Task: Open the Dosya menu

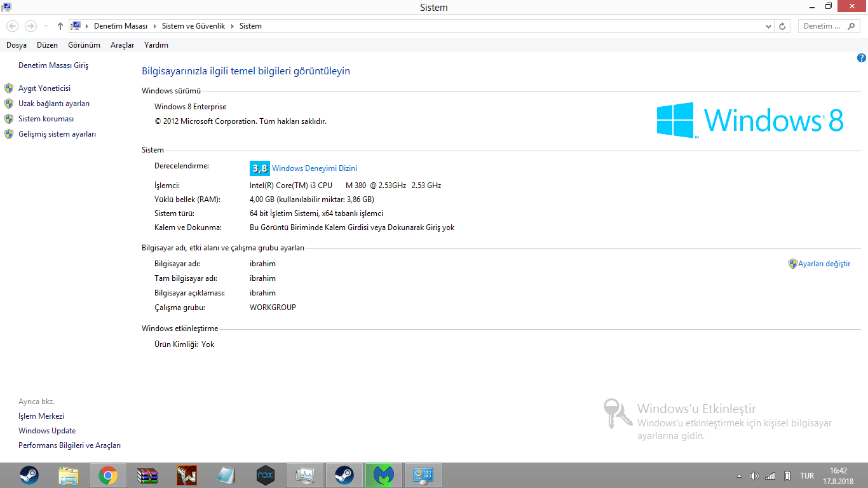Action: click(x=17, y=45)
